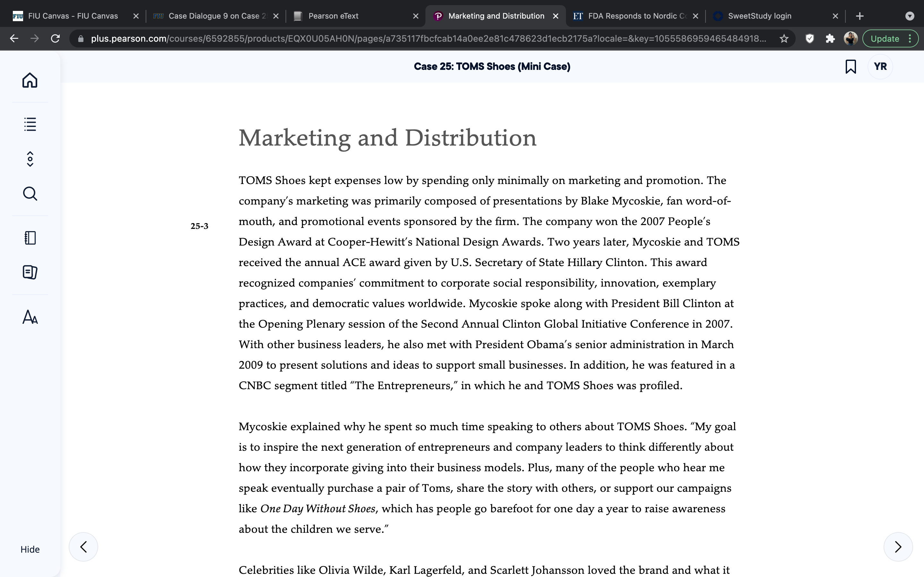Viewport: 924px width, 577px height.
Task: Open the browser extensions puzzle icon
Action: click(830, 38)
